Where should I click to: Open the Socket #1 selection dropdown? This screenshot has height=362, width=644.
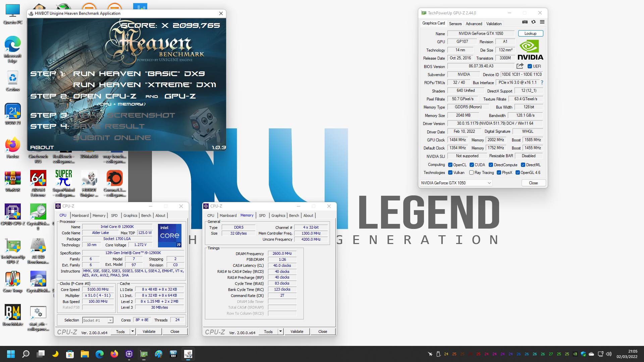(98, 320)
